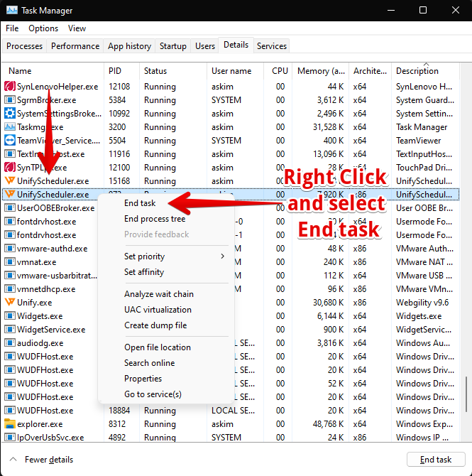Image resolution: width=472 pixels, height=476 pixels.
Task: Click the End task button at bottom
Action: (436, 459)
